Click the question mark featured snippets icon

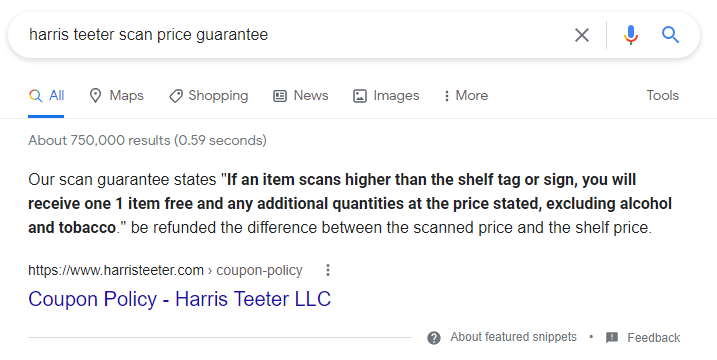(x=433, y=338)
